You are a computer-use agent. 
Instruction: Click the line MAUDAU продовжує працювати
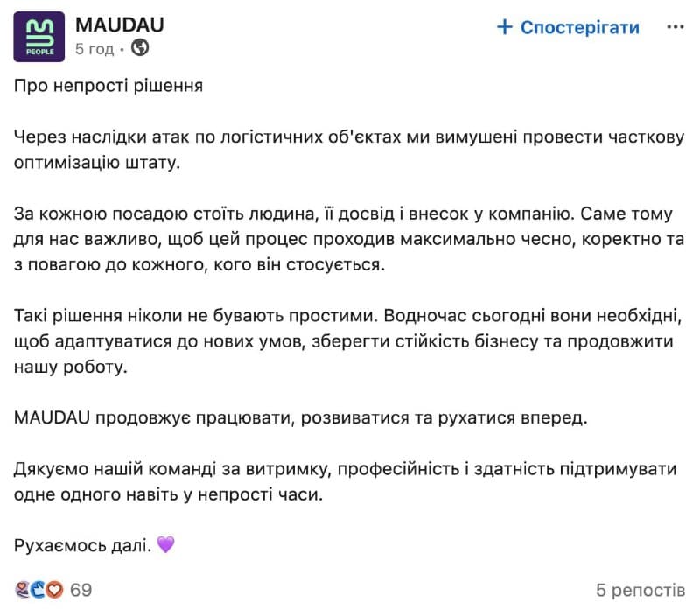(x=301, y=418)
